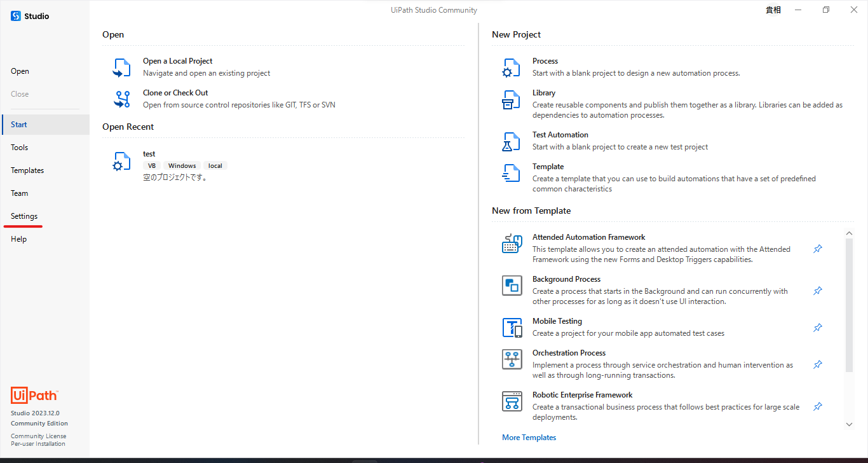This screenshot has height=463, width=868.
Task: Click the test recent project icon
Action: [x=122, y=161]
